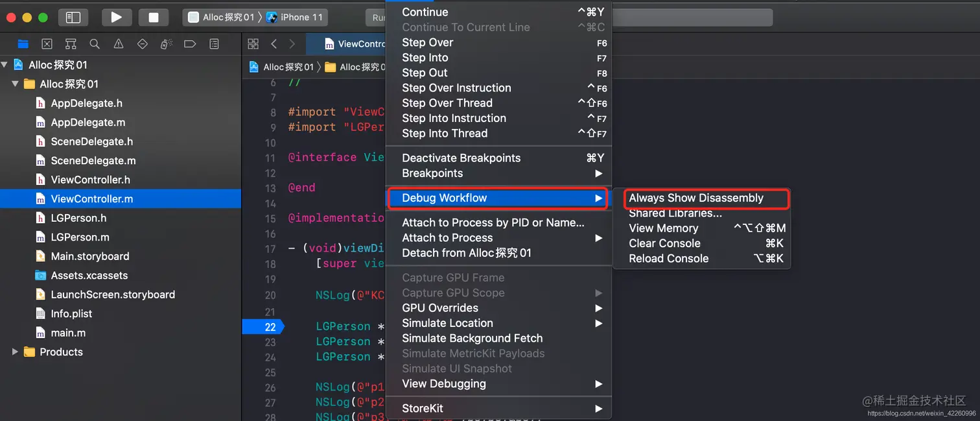Open the GPU Overrides submenu
Screen dimensions: 980x421
(x=499, y=308)
